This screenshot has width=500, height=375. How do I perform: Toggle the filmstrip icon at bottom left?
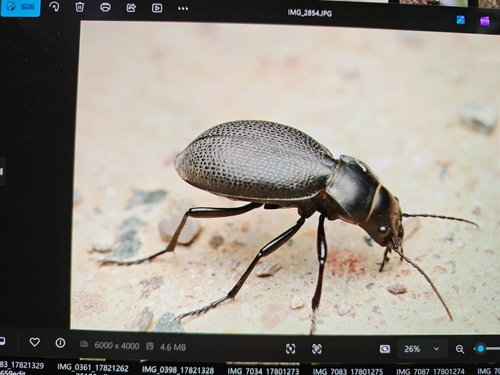2,341
